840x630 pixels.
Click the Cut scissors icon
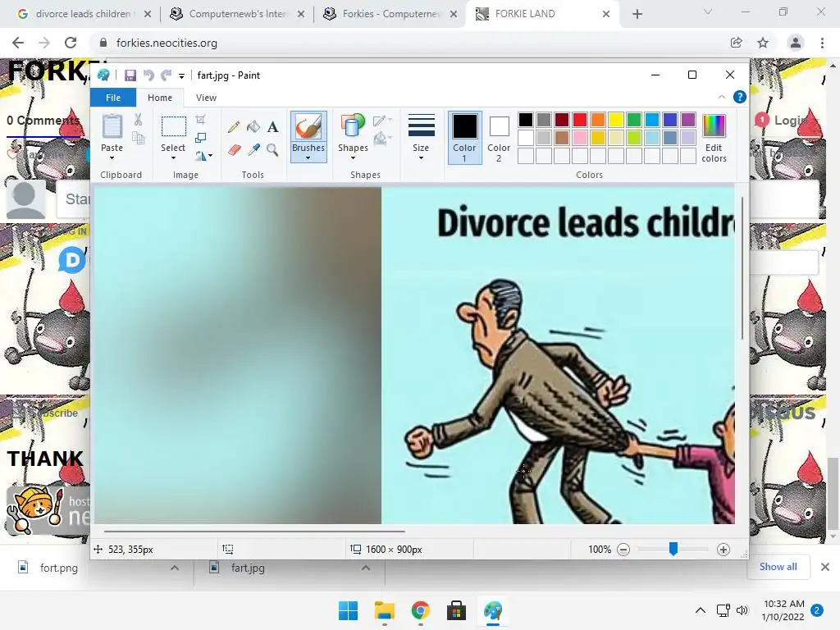pyautogui.click(x=138, y=120)
